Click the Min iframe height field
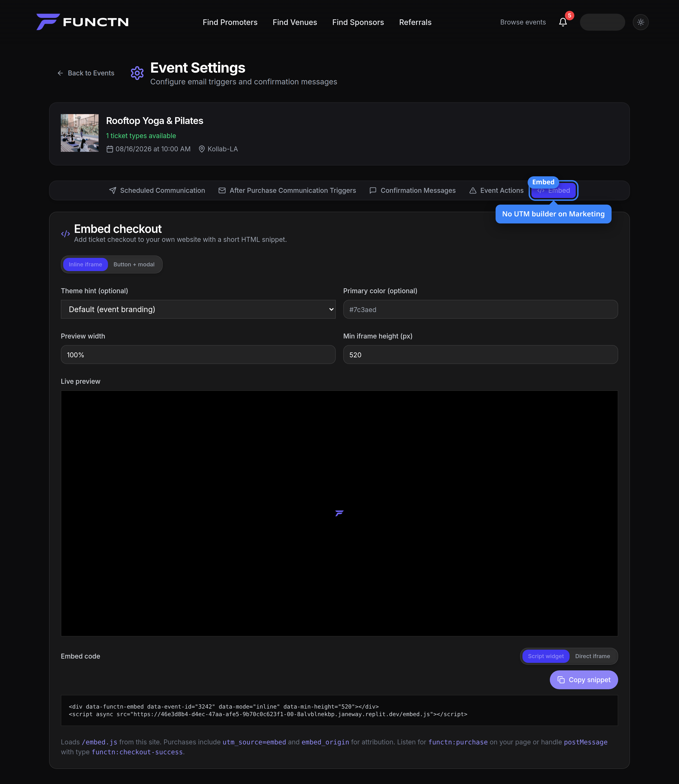 coord(480,355)
